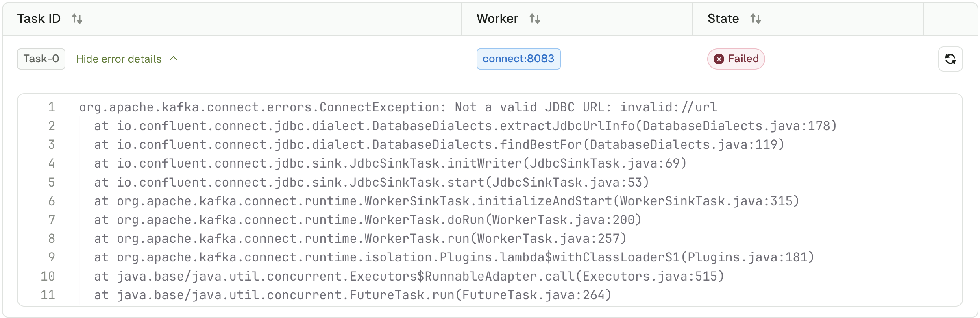Select line 1 ConnectException error text

[x=398, y=107]
